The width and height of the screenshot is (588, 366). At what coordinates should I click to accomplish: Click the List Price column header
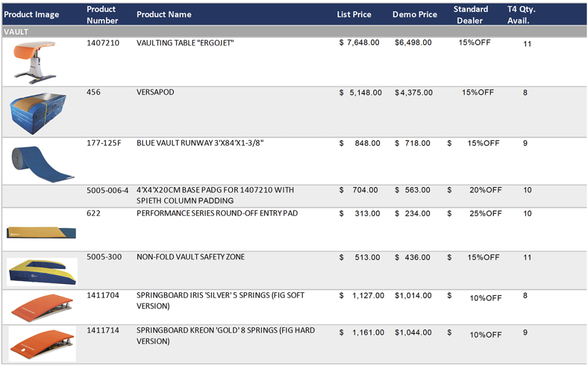pos(354,15)
